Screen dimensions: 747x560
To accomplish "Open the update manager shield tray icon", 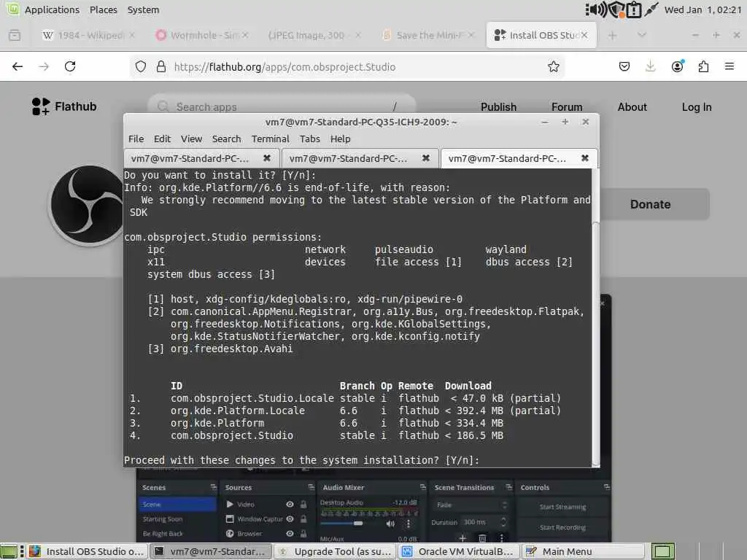I will [x=617, y=9].
